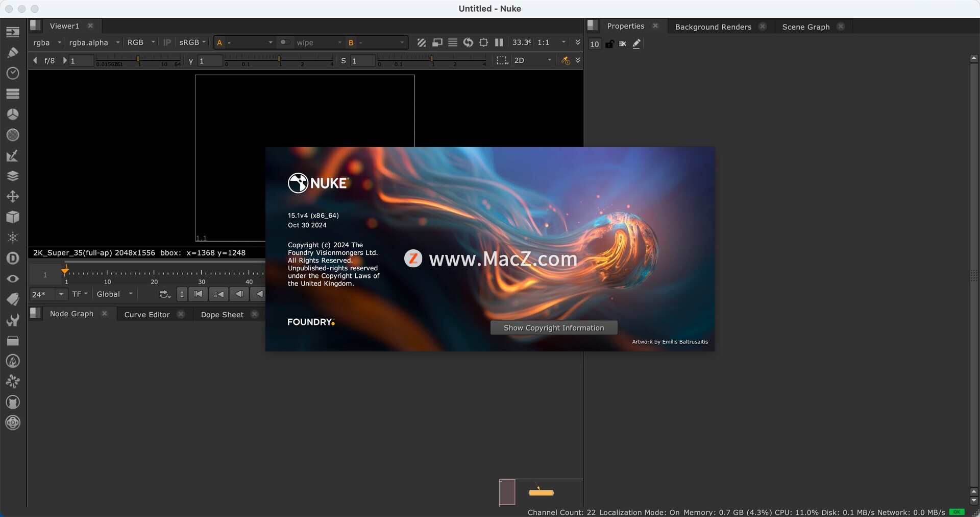The width and height of the screenshot is (980, 517).
Task: Click the Cattery cat-face toolbar icon
Action: pyautogui.click(x=13, y=402)
